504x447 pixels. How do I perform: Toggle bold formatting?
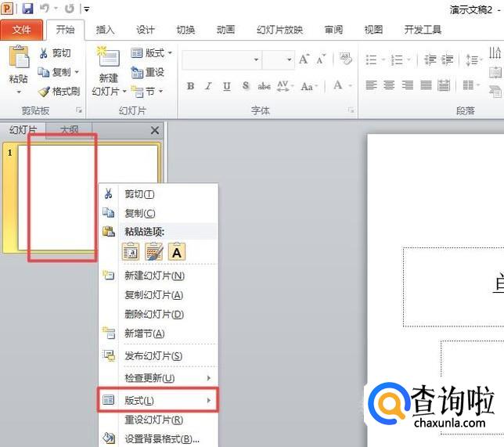click(x=191, y=86)
